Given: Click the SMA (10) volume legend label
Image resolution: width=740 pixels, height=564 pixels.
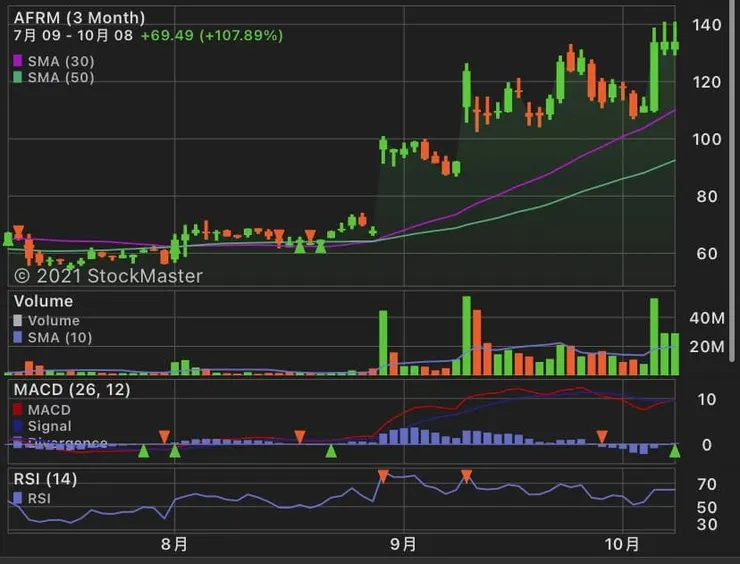Looking at the screenshot, I should pyautogui.click(x=60, y=337).
